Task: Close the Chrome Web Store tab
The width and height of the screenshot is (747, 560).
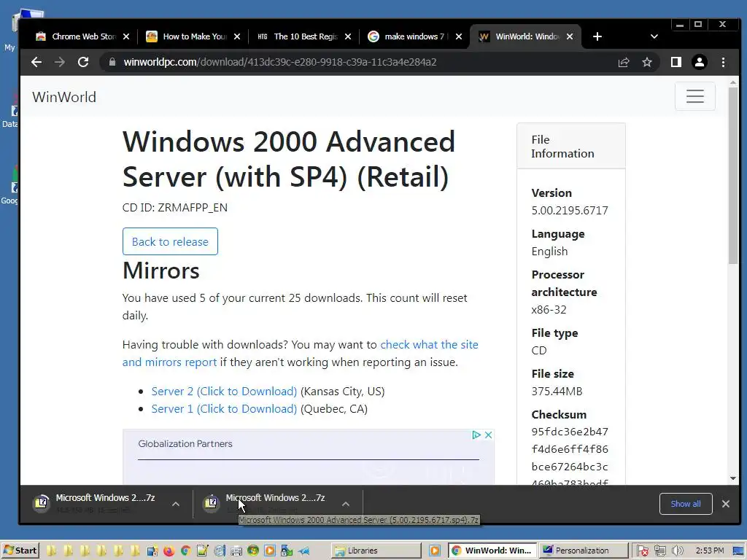Action: (x=126, y=36)
